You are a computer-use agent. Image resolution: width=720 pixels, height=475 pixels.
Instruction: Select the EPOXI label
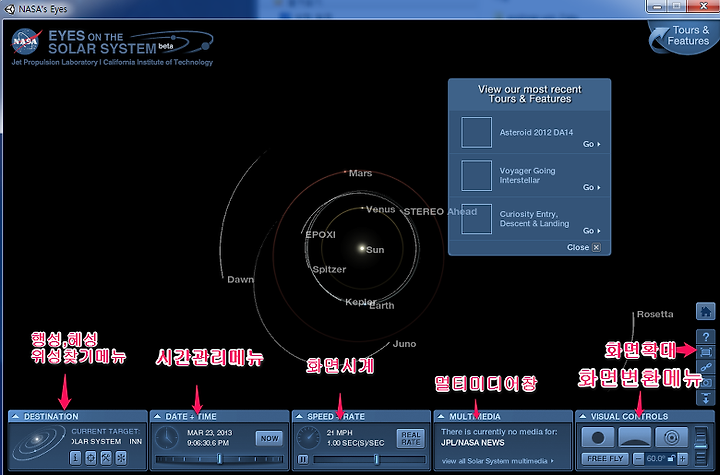click(x=321, y=235)
